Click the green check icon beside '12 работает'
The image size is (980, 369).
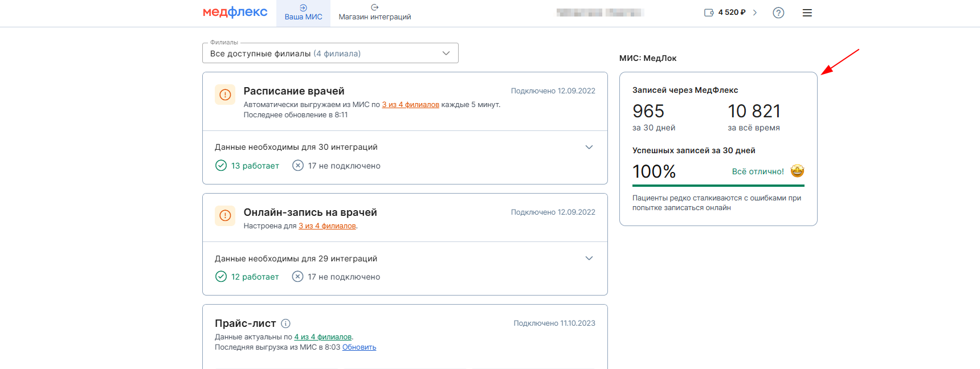221,277
